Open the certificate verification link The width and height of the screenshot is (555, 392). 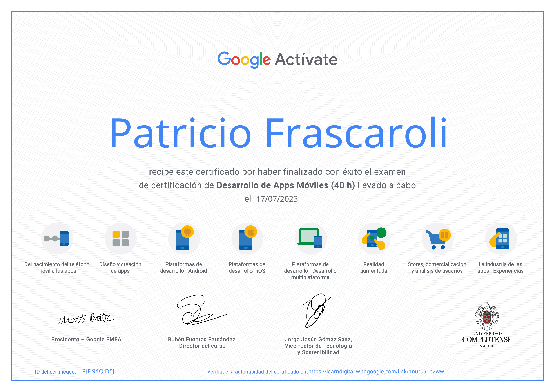(376, 372)
